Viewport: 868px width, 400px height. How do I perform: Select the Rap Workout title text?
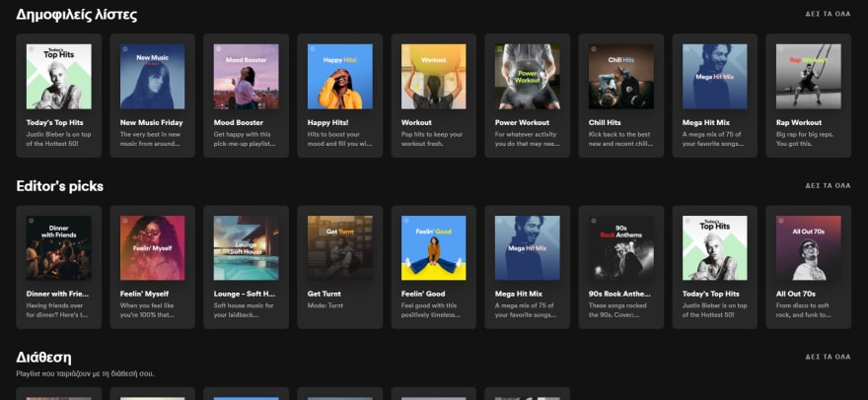(x=799, y=123)
